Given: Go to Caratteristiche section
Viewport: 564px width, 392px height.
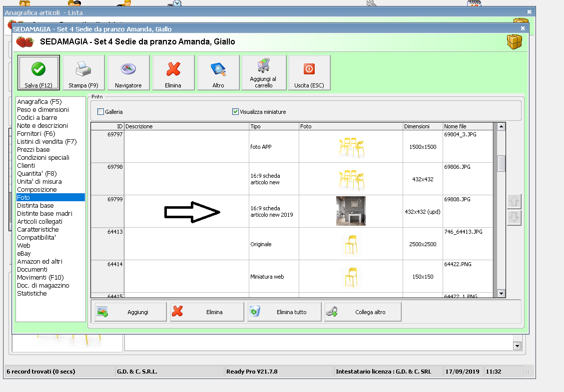Looking at the screenshot, I should (38, 229).
